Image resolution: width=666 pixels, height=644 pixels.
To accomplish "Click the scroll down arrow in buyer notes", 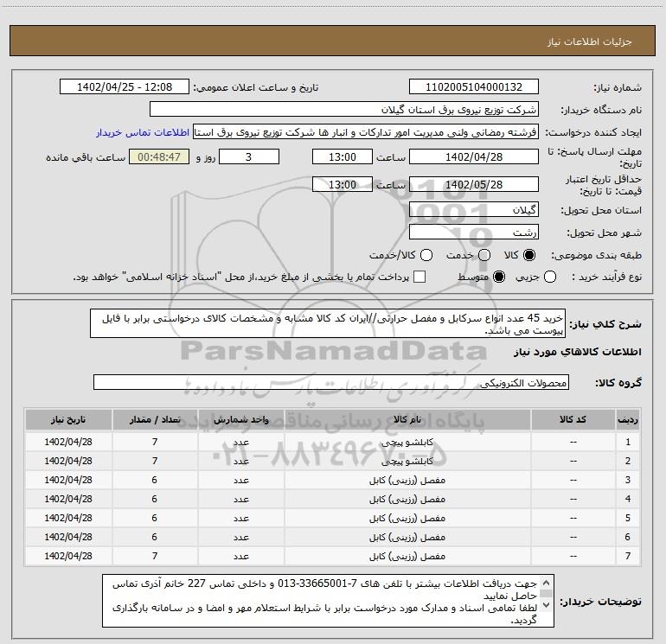I will [547, 604].
